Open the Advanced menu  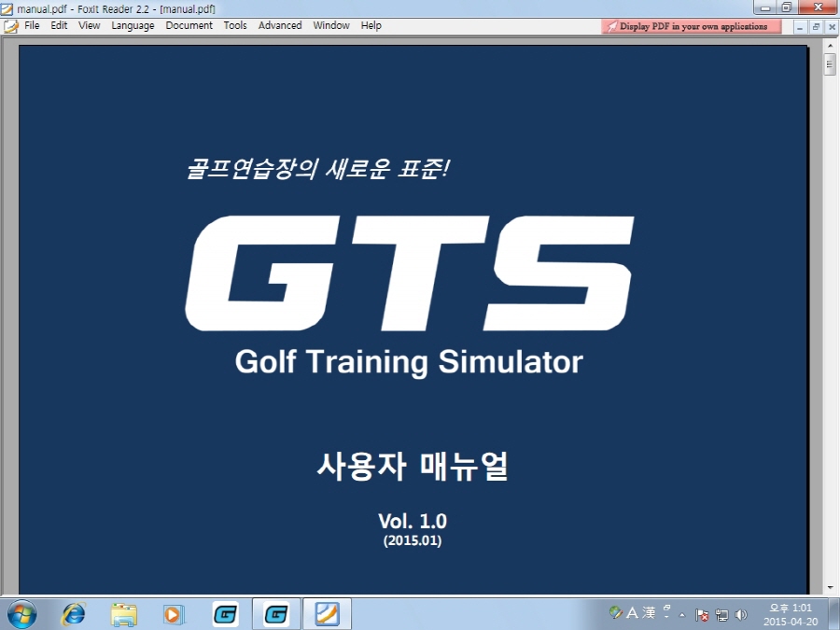point(280,25)
